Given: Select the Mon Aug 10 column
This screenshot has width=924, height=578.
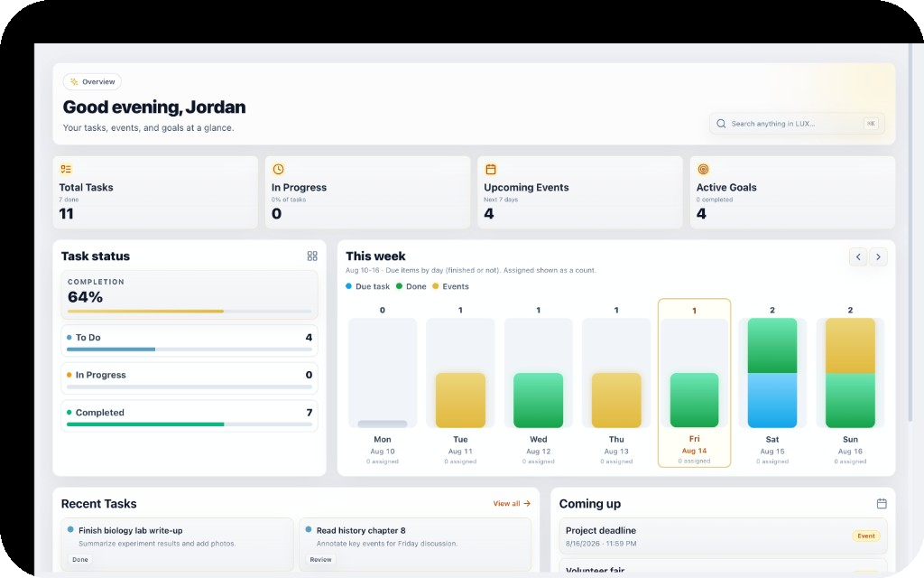Looking at the screenshot, I should tap(383, 385).
